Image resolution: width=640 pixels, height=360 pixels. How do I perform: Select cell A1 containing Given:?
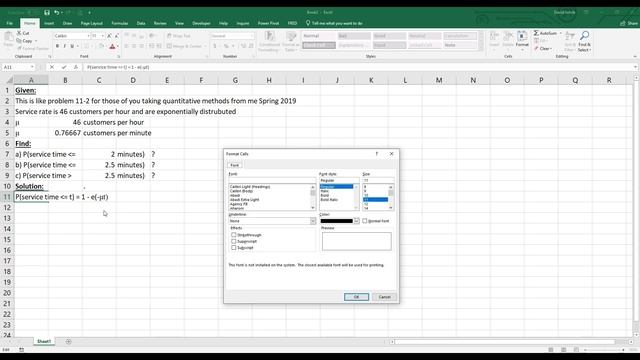pos(31,90)
